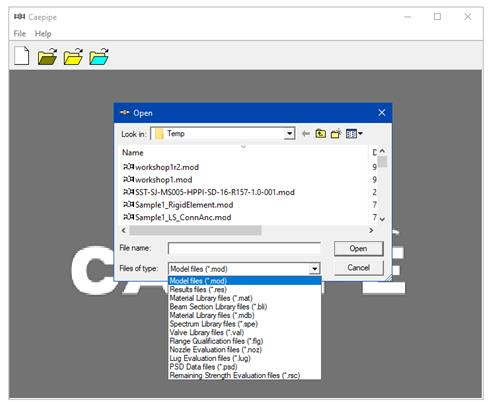490x402 pixels.
Task: Select Sample1_LS_ConnAnc.mod file
Action: point(177,217)
